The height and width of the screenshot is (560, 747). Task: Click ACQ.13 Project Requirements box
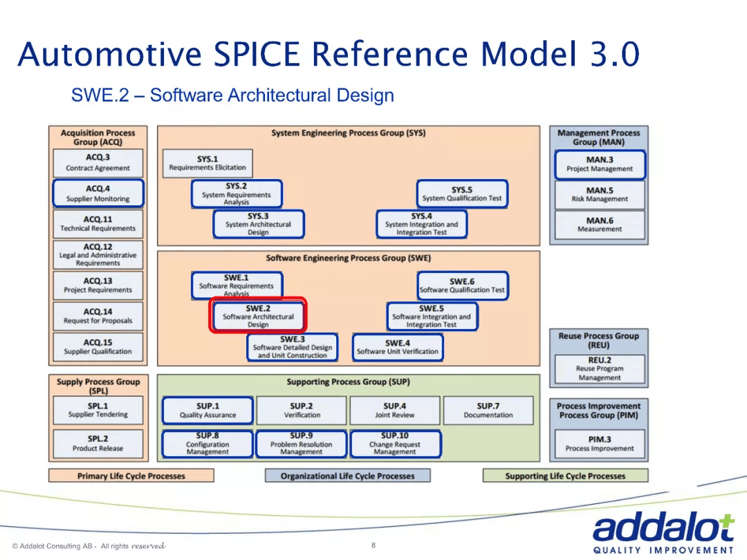(x=98, y=286)
